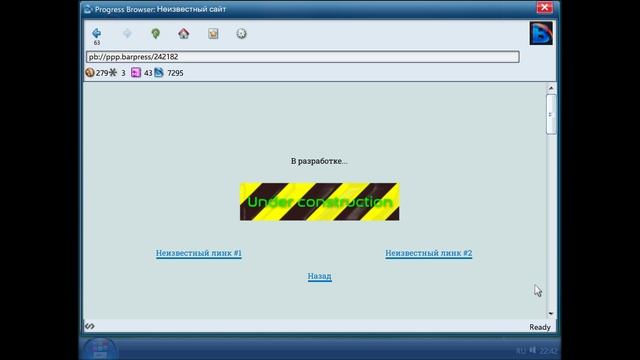Open the home page icon
The height and width of the screenshot is (360, 640).
pos(184,33)
